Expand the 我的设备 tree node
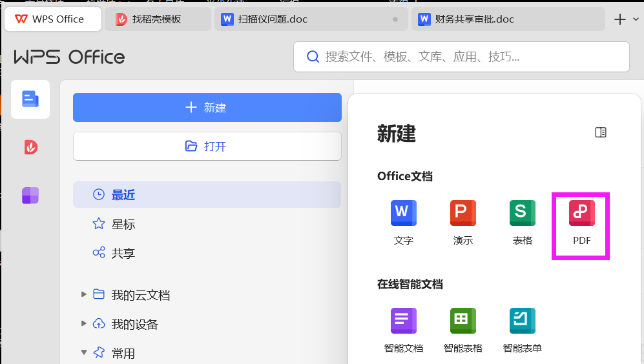The height and width of the screenshot is (364, 644). [x=84, y=323]
